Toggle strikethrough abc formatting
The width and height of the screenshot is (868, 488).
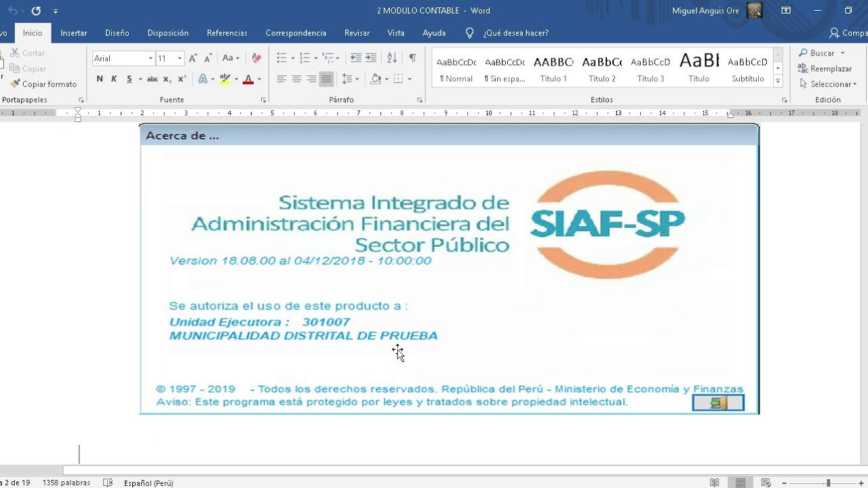click(153, 79)
